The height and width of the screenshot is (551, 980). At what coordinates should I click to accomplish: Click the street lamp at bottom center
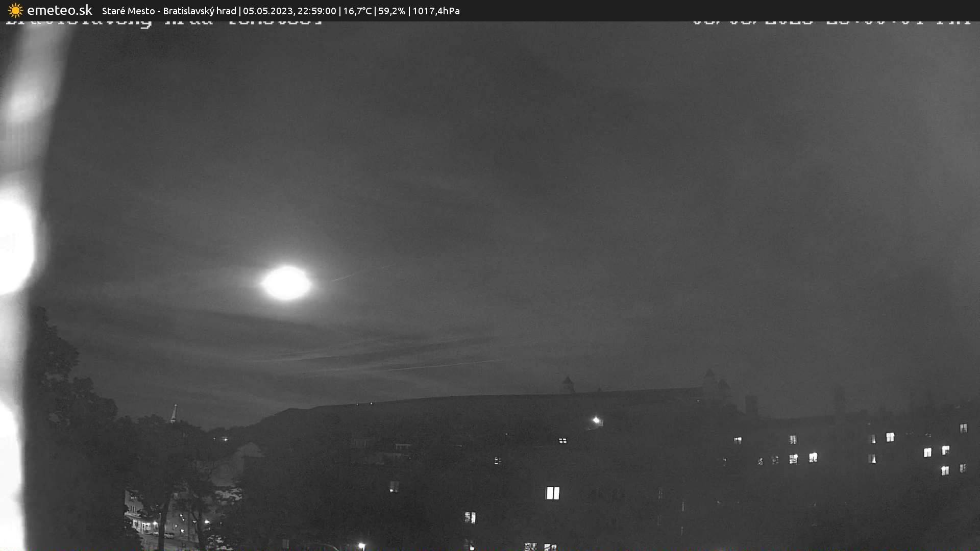[x=361, y=546]
